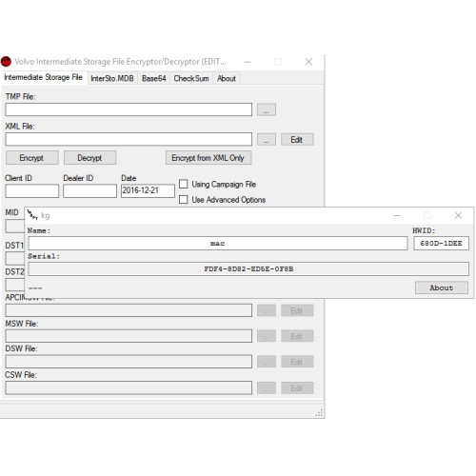Screen dimensions: 476x476
Task: Switch to the Base64 tab
Action: [154, 78]
